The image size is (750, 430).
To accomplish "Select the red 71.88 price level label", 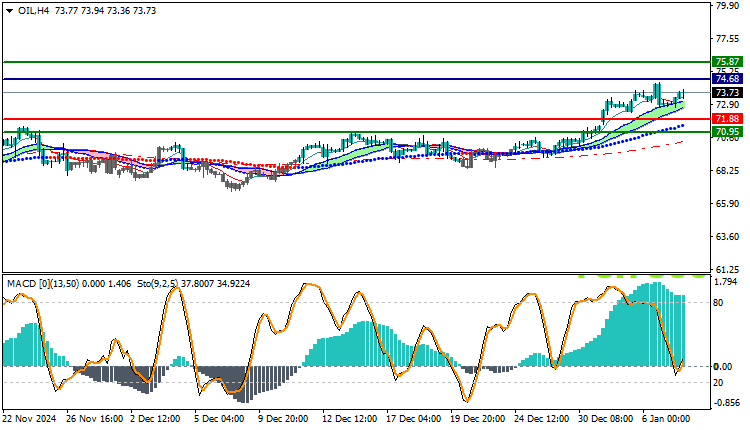I will 727,119.
